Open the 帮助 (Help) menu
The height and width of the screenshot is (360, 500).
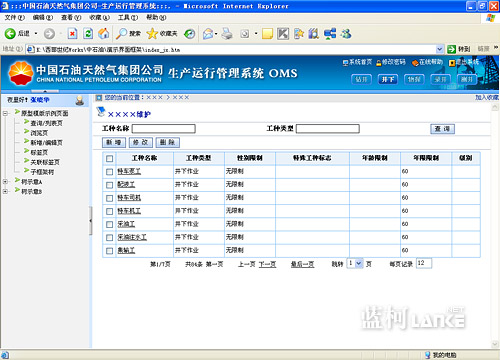click(156, 17)
